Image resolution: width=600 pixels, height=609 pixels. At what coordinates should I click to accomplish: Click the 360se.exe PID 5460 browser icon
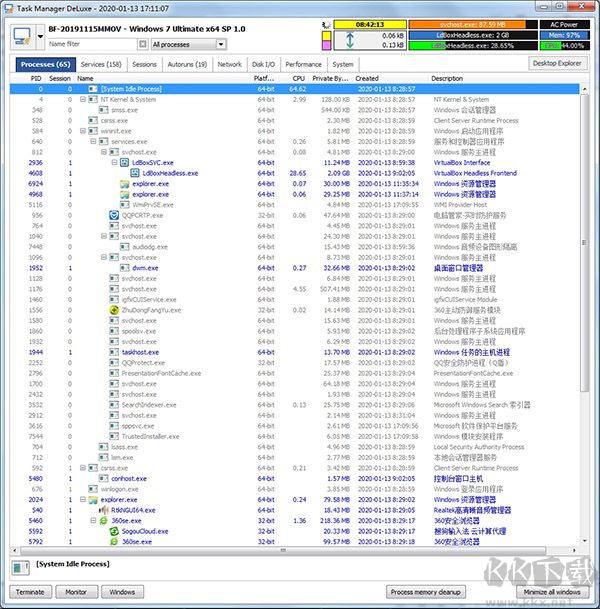tap(103, 520)
